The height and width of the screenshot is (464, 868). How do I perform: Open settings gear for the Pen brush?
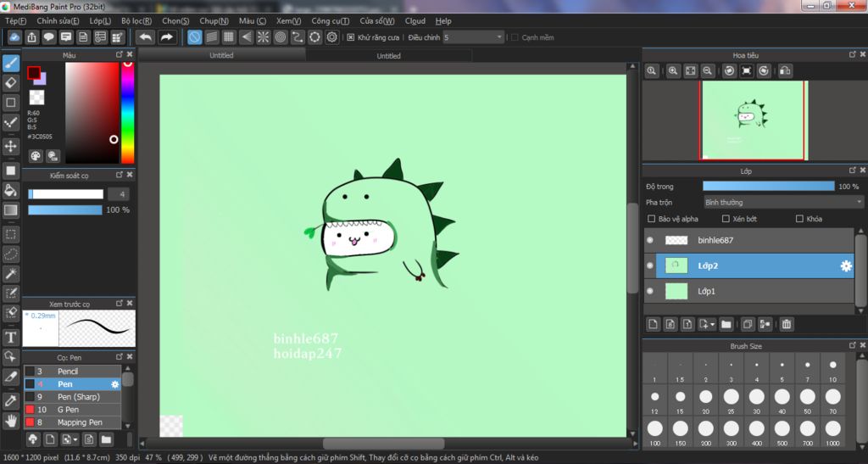click(x=115, y=384)
